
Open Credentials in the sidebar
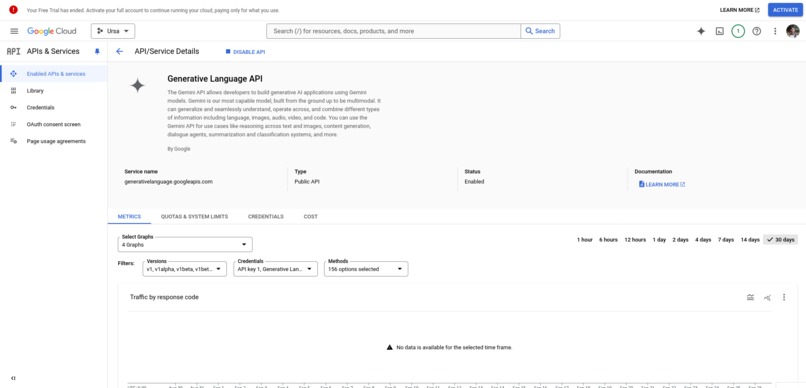click(x=53, y=107)
